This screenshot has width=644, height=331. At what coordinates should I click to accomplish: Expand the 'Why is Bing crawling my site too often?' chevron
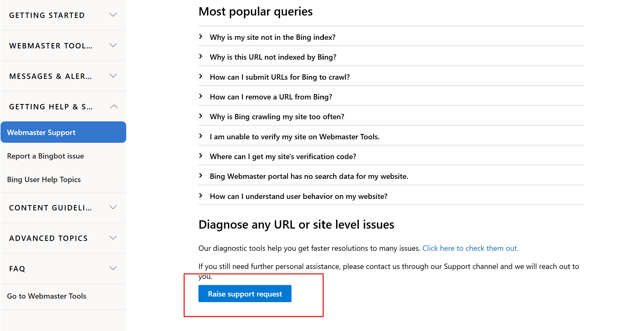[x=201, y=116]
